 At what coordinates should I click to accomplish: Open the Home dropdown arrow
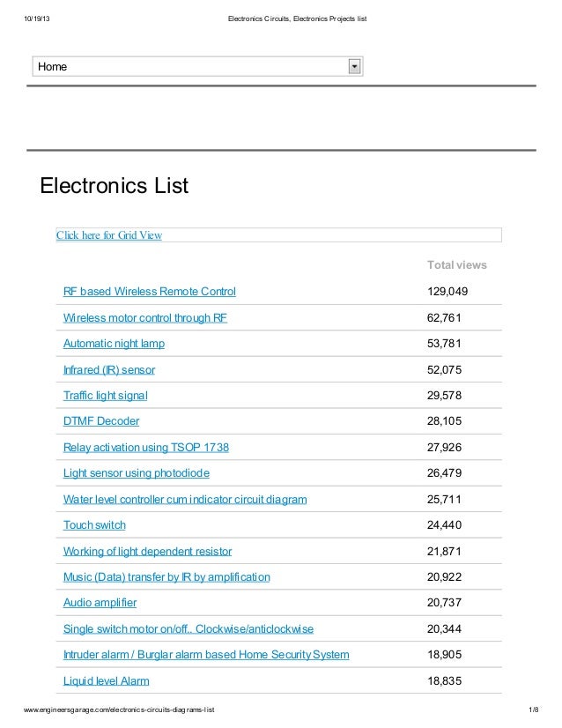(x=354, y=66)
